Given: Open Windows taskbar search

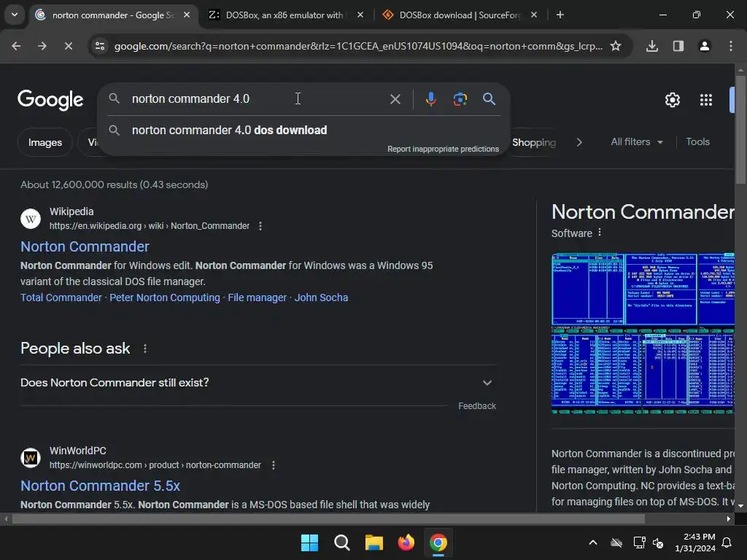Looking at the screenshot, I should point(341,542).
